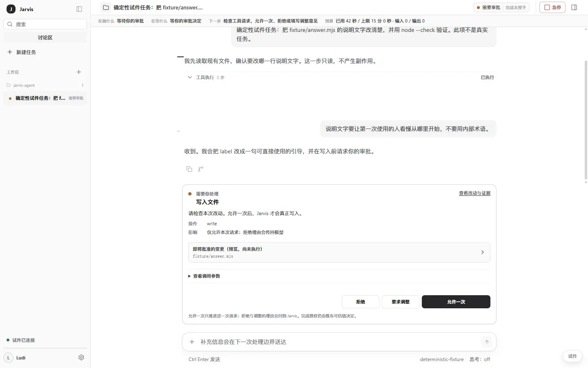Click 拒绝 to reject the write

coord(361,302)
